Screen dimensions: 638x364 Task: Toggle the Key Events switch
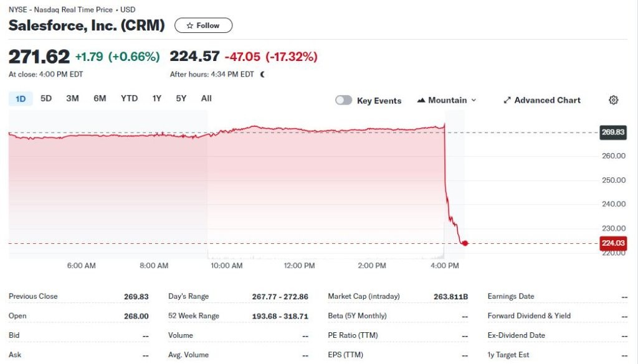coord(343,100)
